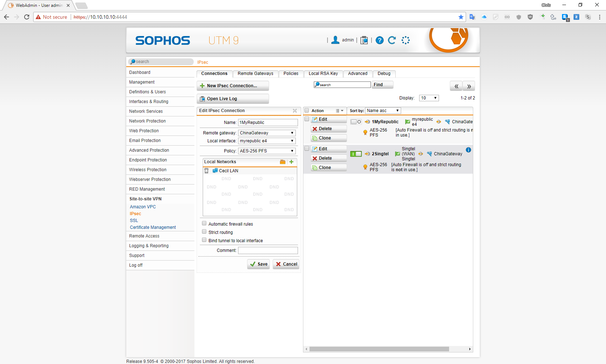Click the translate extension icon in toolbar
The image size is (606, 364).
tap(473, 17)
